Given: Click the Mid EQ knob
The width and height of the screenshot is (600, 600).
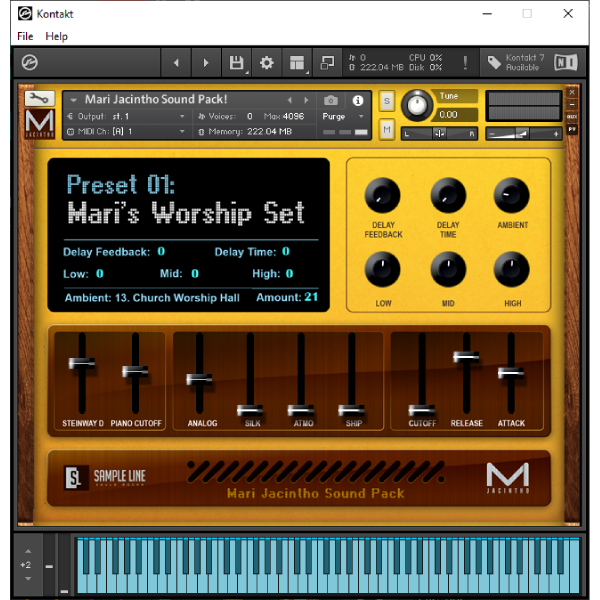Looking at the screenshot, I should tap(448, 269).
